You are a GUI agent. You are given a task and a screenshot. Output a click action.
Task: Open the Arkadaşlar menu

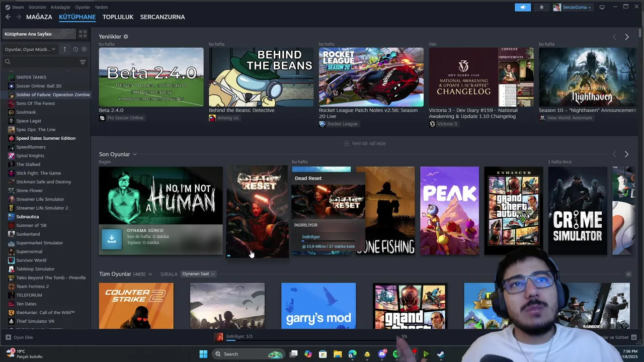coord(61,7)
